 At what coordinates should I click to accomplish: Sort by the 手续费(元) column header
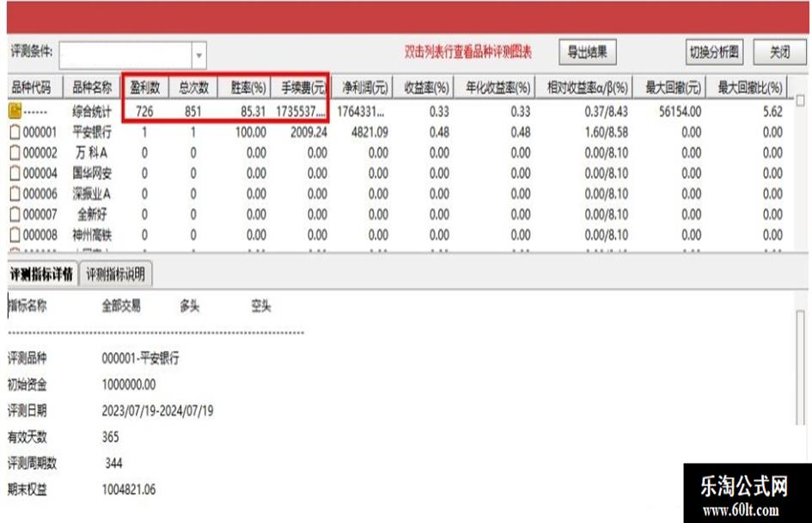302,88
